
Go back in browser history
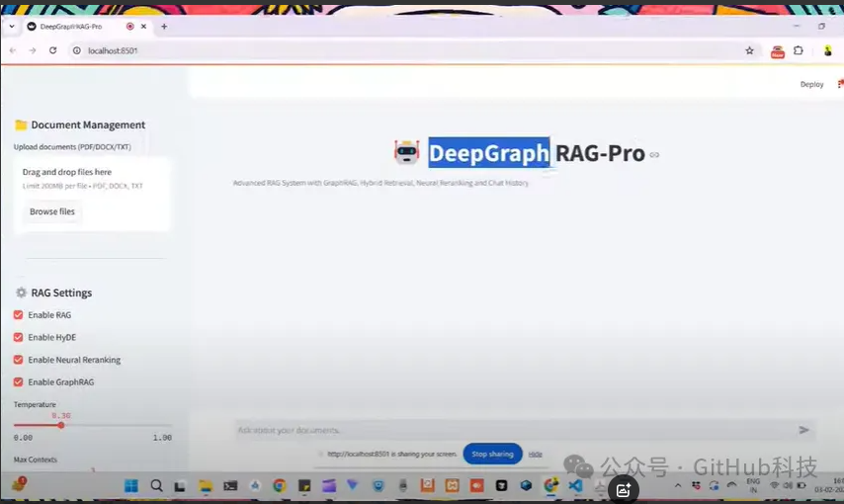[x=13, y=50]
